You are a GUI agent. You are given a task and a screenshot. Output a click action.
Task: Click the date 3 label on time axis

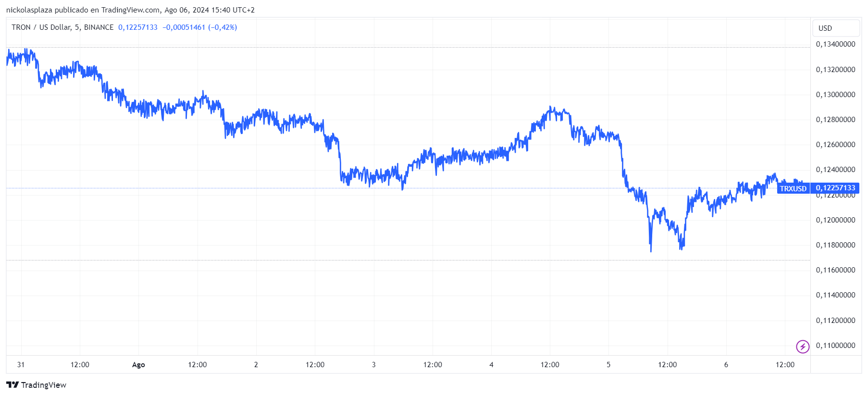pyautogui.click(x=374, y=365)
